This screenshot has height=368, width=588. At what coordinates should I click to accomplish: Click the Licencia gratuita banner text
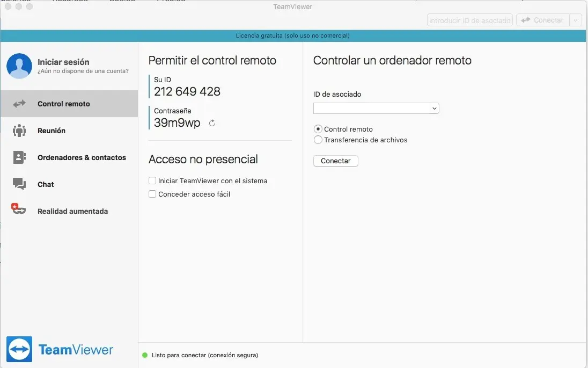click(292, 35)
